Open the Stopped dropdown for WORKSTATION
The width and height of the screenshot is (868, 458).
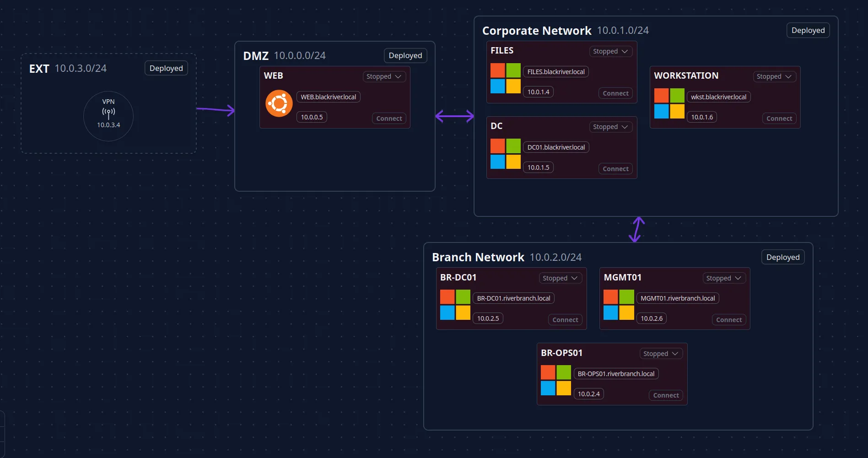click(x=775, y=76)
